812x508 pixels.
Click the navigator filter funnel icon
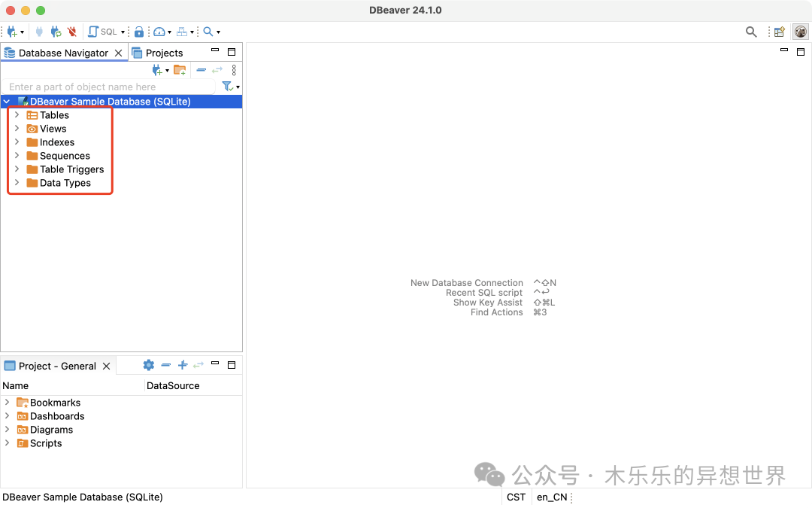point(227,87)
